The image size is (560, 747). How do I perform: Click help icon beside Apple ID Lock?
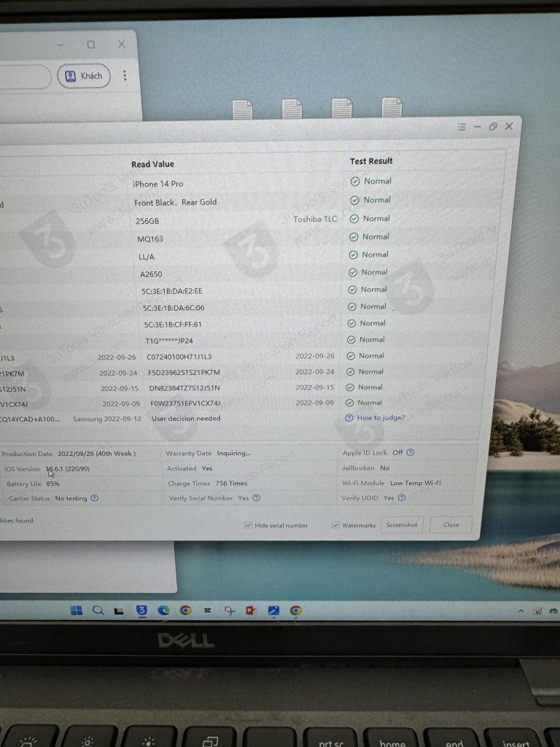click(411, 452)
